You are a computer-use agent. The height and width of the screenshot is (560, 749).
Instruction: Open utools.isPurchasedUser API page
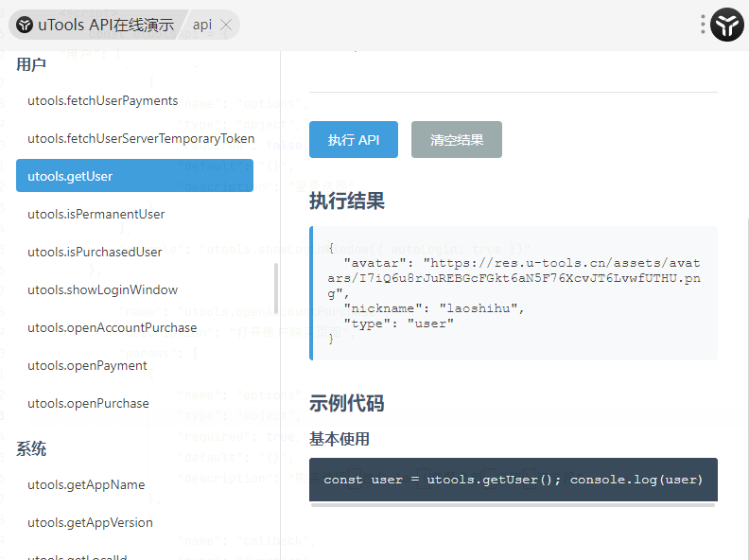pyautogui.click(x=95, y=253)
